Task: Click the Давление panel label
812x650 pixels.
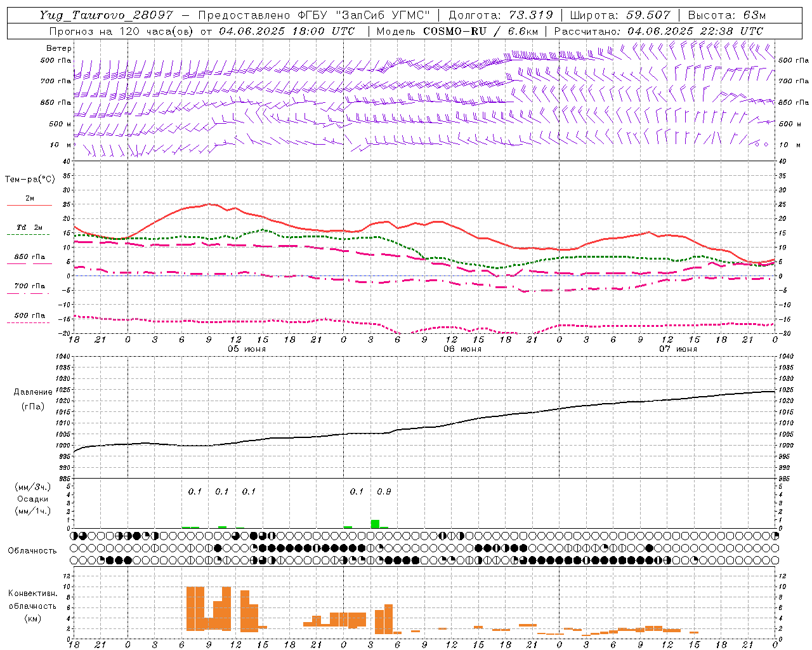Action: [x=32, y=392]
